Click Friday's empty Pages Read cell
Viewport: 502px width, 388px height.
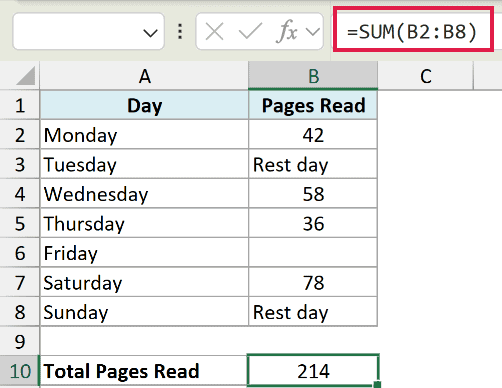(x=313, y=253)
